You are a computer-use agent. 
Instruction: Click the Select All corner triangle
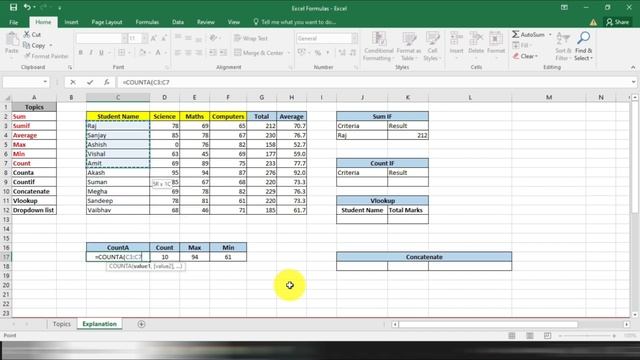(x=7, y=98)
